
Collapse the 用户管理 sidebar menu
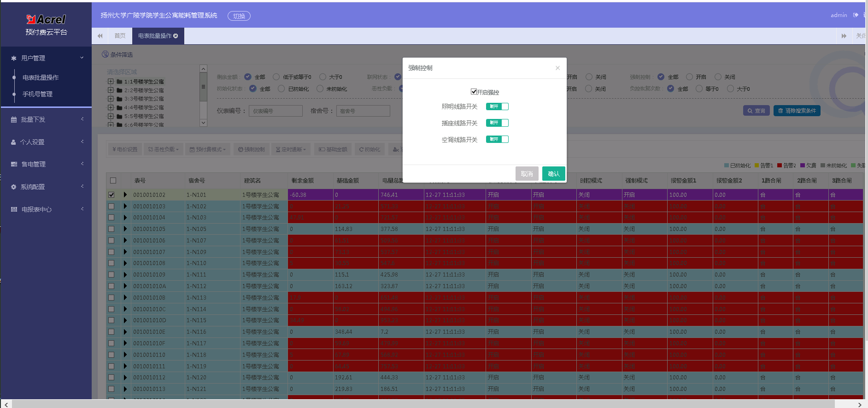coord(46,58)
